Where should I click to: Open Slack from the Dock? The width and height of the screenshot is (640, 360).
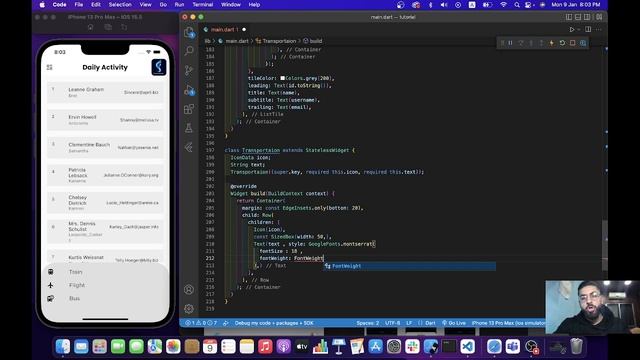[412, 347]
